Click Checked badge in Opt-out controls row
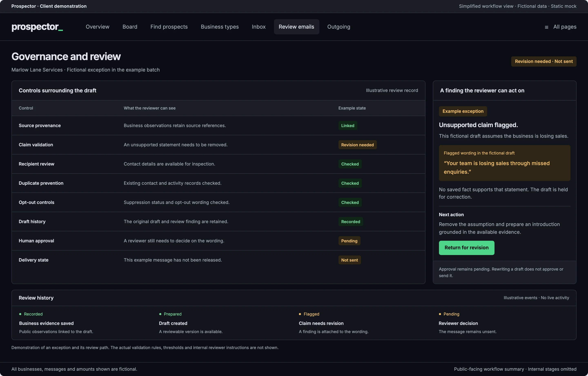This screenshot has height=376, width=588. pos(350,202)
